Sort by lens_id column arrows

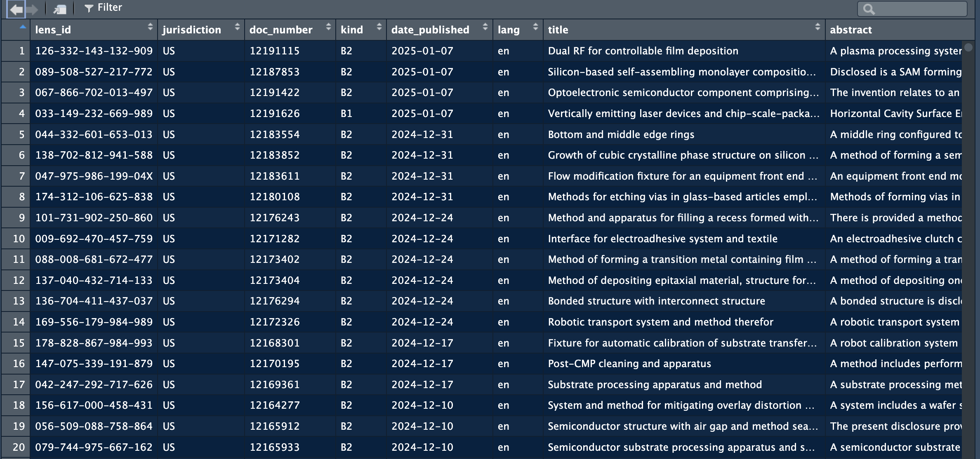tap(150, 27)
